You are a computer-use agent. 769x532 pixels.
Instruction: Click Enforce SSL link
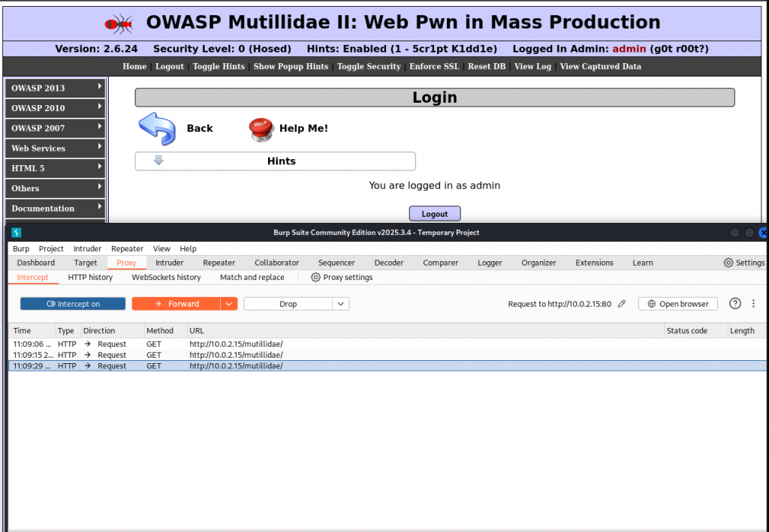click(x=435, y=67)
